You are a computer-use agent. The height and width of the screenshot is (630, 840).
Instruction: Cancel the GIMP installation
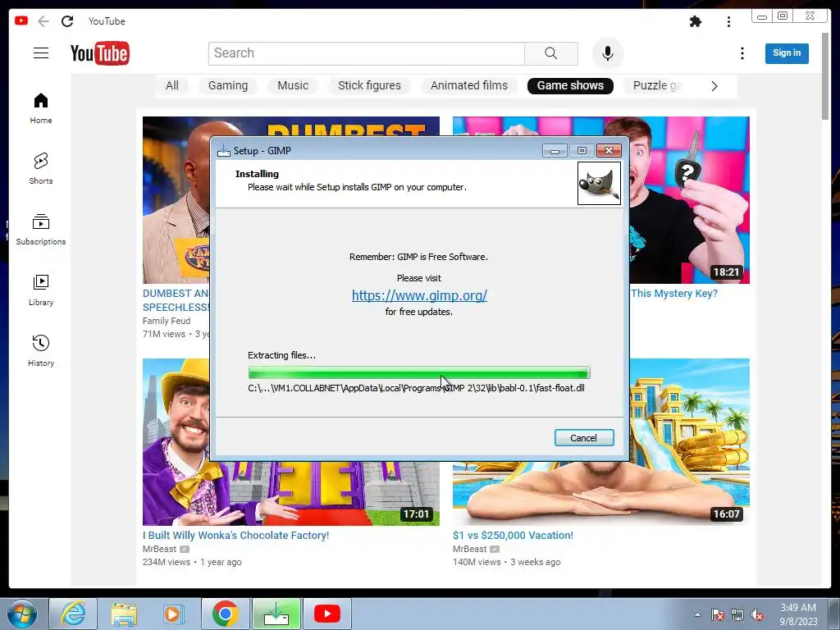pos(584,438)
